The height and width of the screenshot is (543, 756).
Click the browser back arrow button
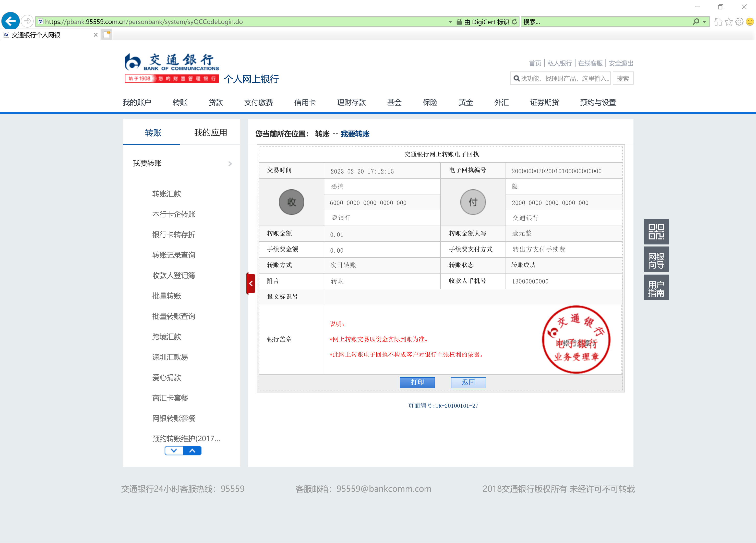(x=11, y=21)
